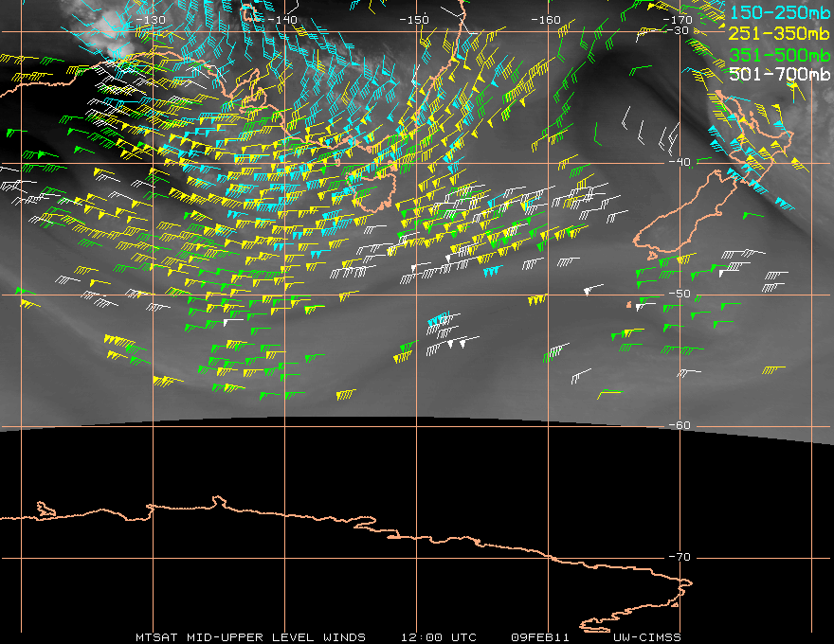This screenshot has width=834, height=644.
Task: Click the -70 latitude label
Action: [680, 557]
